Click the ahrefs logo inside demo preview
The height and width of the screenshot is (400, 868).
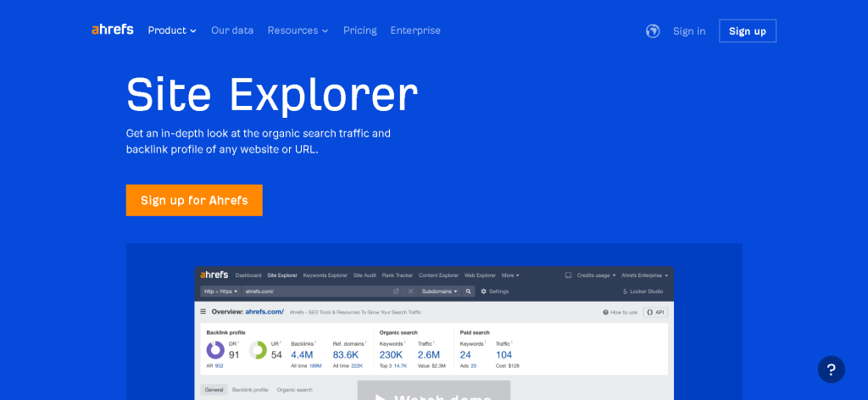(x=214, y=275)
